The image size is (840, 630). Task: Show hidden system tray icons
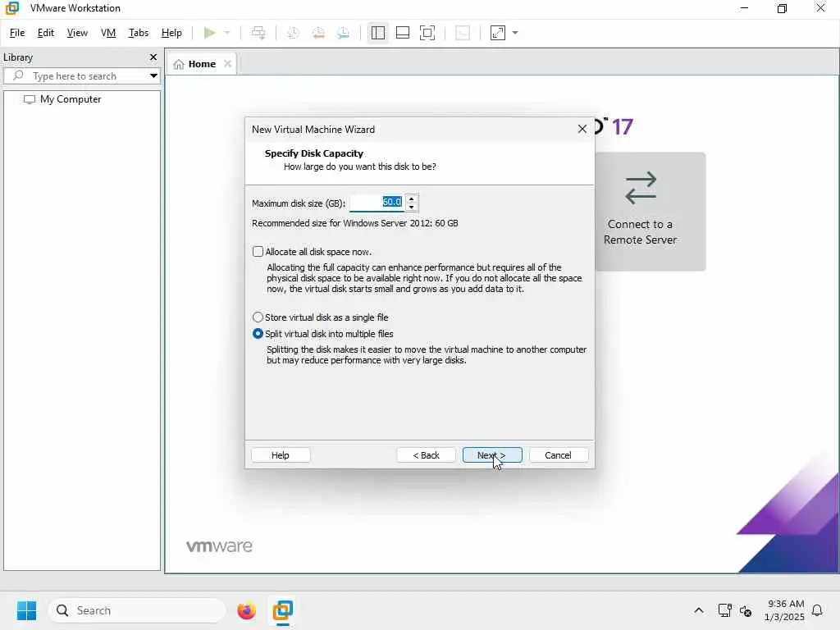click(699, 610)
